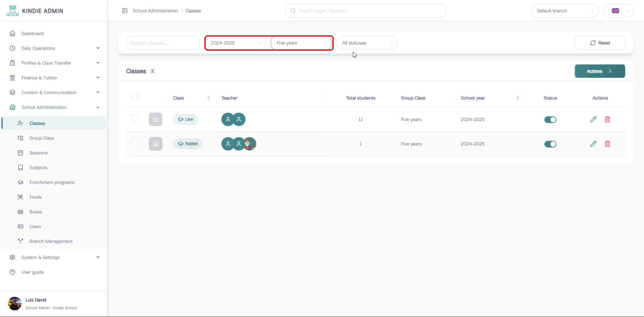Click the Rabbit row home thumbnail icon
644x317 pixels.
pos(156,144)
